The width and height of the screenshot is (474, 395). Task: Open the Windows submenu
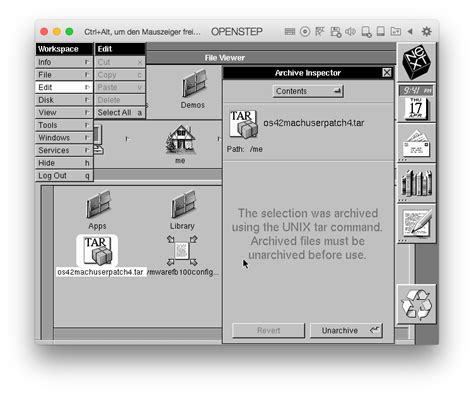tap(64, 138)
